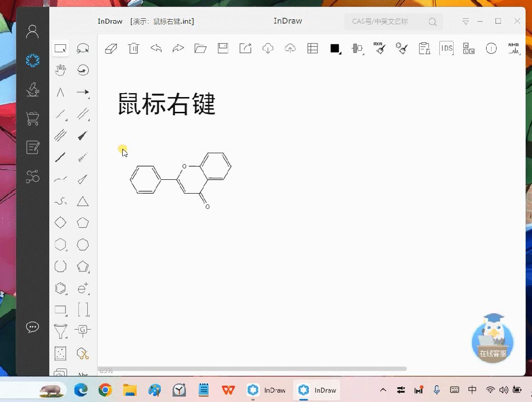Open Chrome from the taskbar
The width and height of the screenshot is (532, 402).
click(106, 390)
